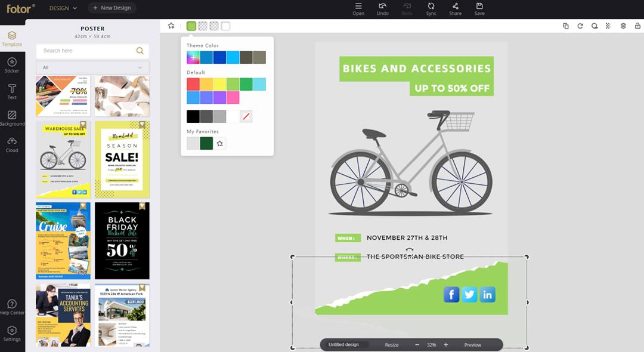Image resolution: width=644 pixels, height=352 pixels.
Task: Select the green swatch in the toolbar
Action: (x=191, y=26)
